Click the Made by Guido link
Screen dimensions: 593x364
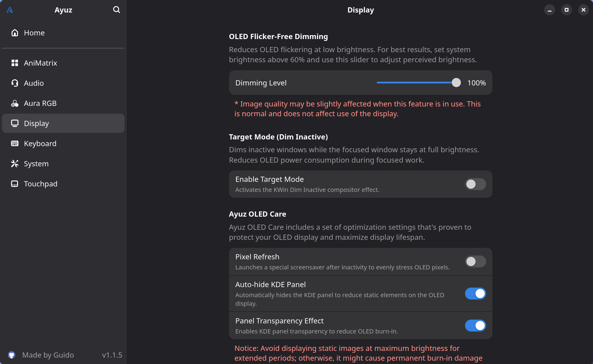click(x=48, y=355)
